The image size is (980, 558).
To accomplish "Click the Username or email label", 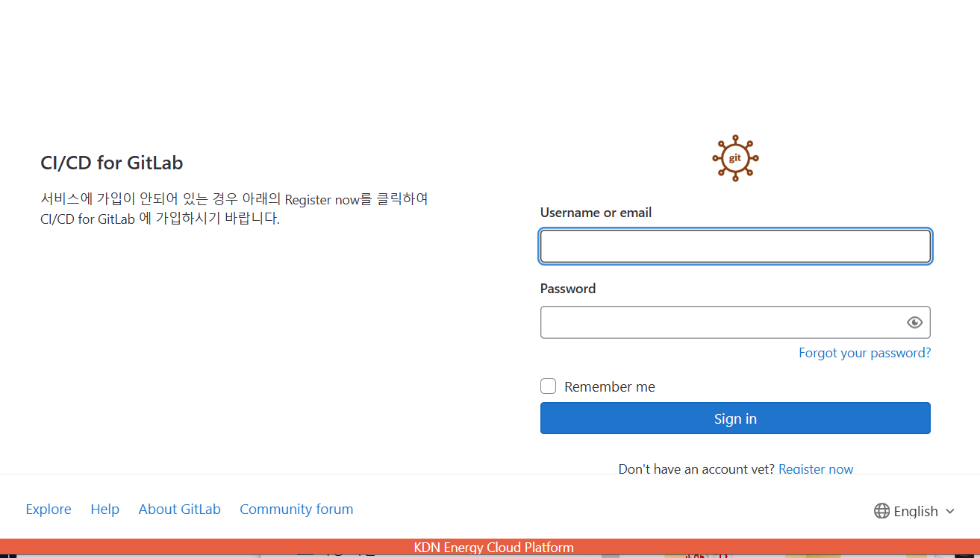I will [x=596, y=213].
